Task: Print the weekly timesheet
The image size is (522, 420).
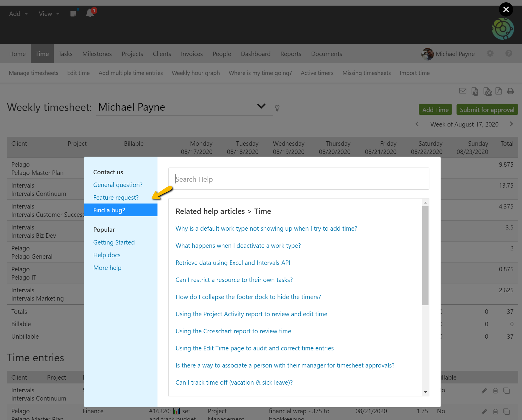Action: (510, 91)
